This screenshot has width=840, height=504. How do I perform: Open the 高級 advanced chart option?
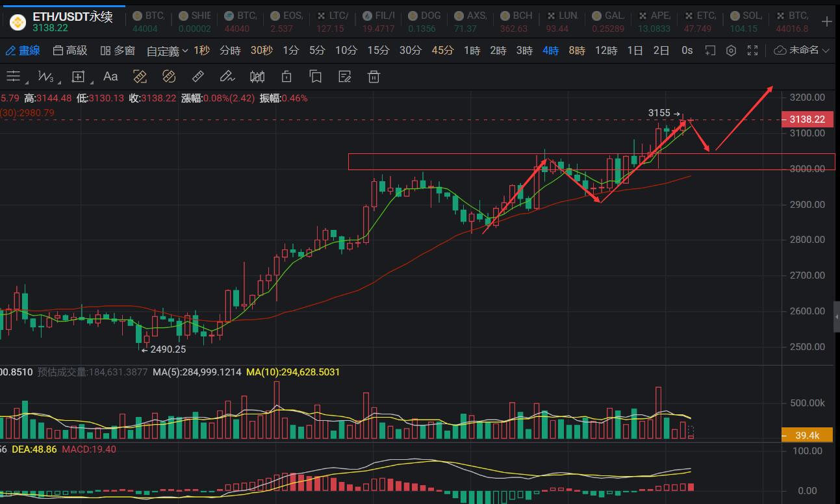[x=70, y=51]
